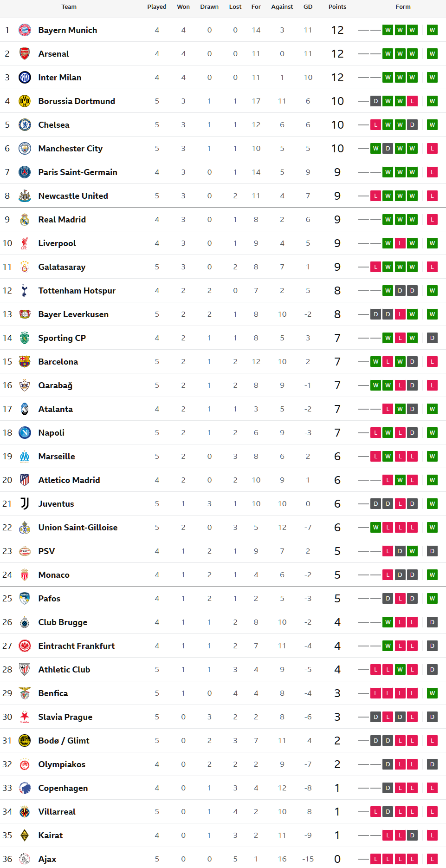The height and width of the screenshot is (868, 446).
Task: Click the Bayern Munich club crest
Action: (25, 30)
